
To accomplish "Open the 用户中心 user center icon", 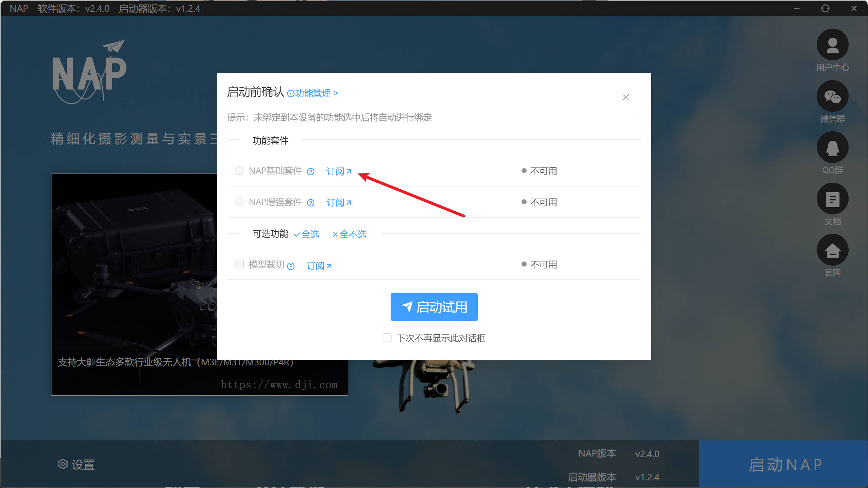I will pos(832,45).
